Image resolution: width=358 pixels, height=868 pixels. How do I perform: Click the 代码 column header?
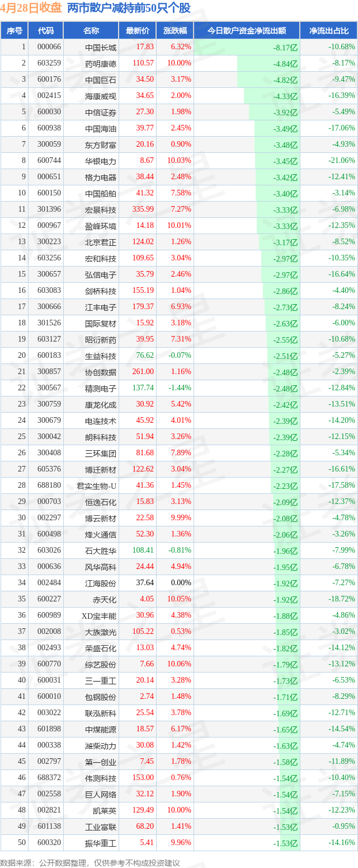[46, 31]
